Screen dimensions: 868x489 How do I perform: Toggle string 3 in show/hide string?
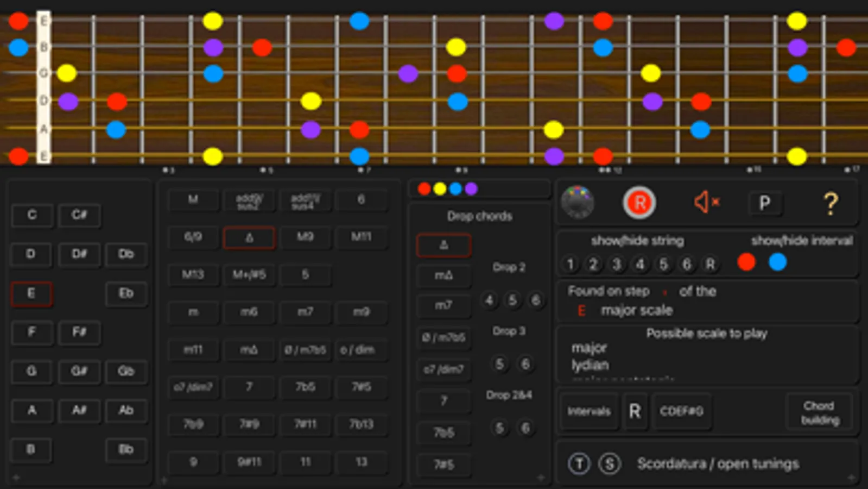[x=617, y=264]
